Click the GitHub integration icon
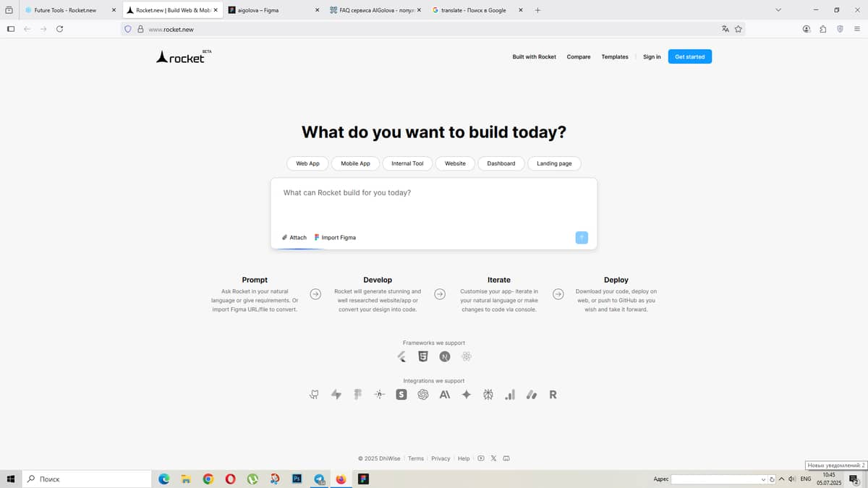The width and height of the screenshot is (868, 488). pos(314,395)
